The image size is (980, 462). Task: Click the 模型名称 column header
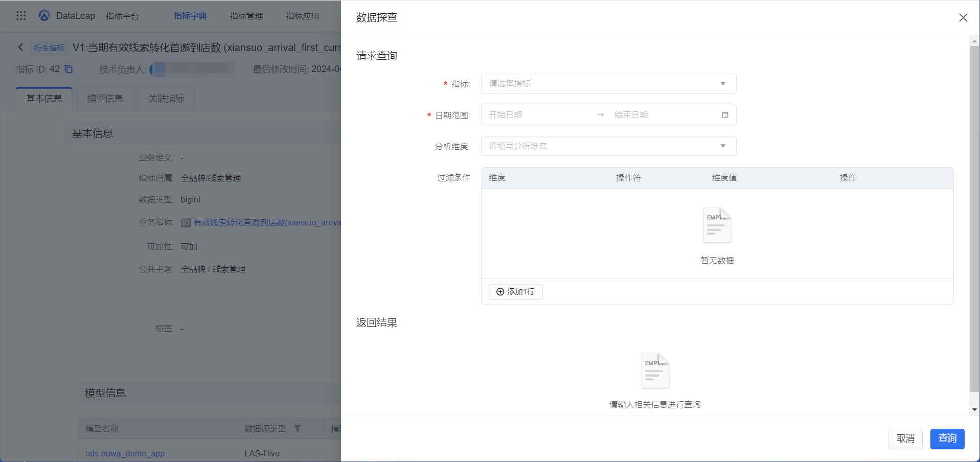pos(102,428)
